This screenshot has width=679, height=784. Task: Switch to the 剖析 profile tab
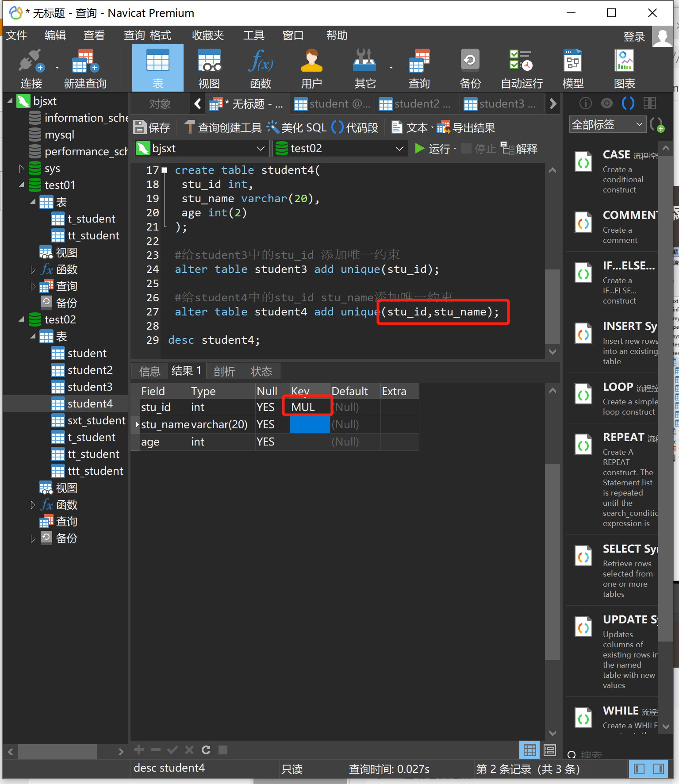coord(224,371)
